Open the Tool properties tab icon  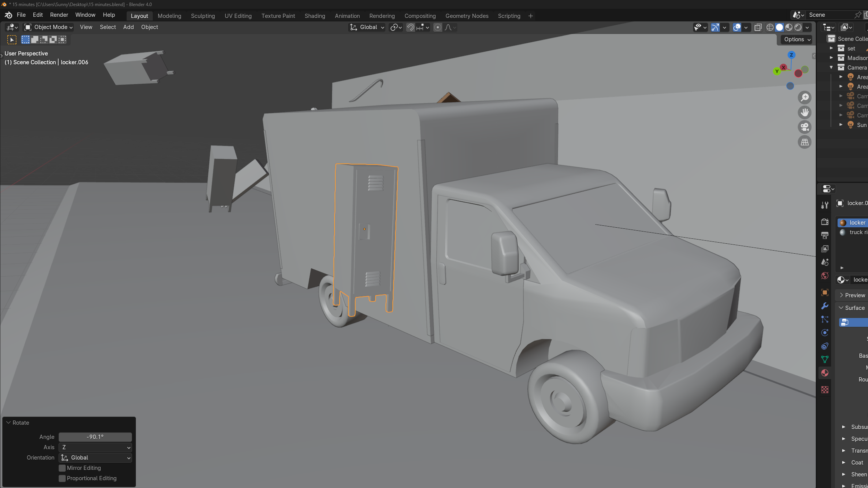coord(825,205)
